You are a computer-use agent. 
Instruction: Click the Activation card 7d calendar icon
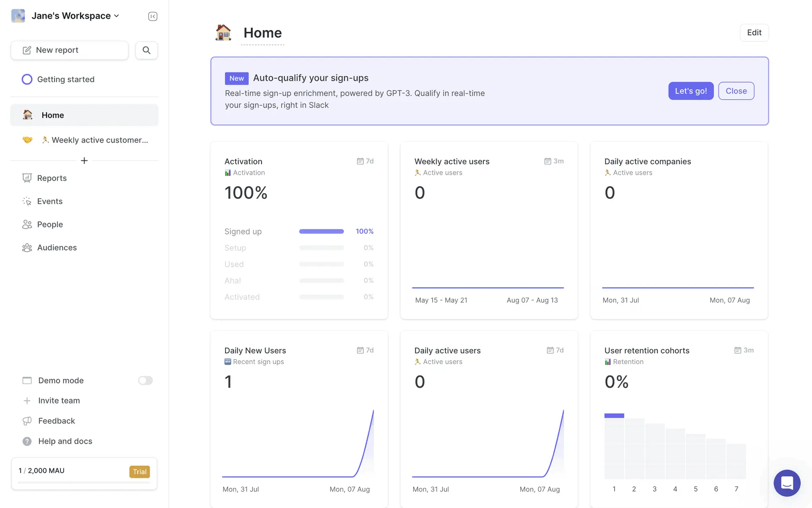(x=360, y=161)
